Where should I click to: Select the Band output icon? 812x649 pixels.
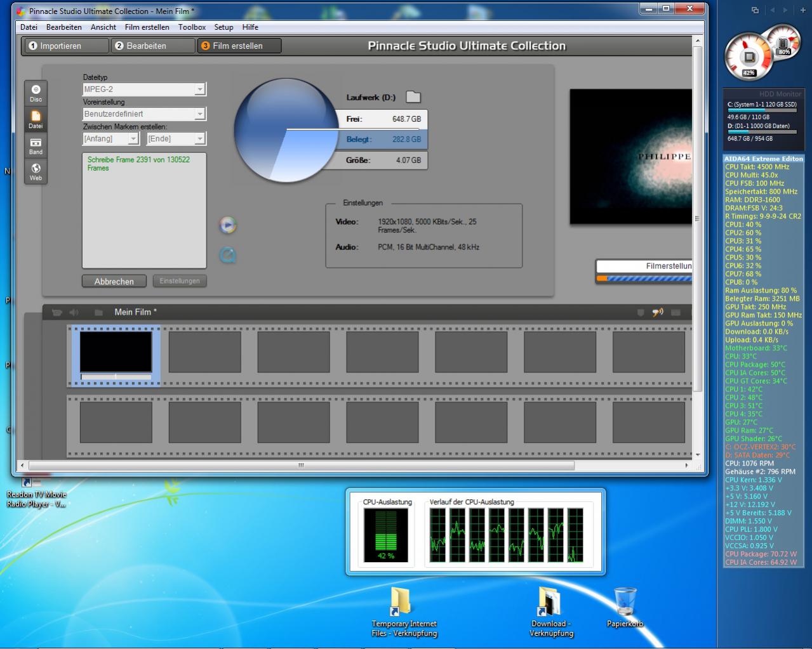click(36, 146)
